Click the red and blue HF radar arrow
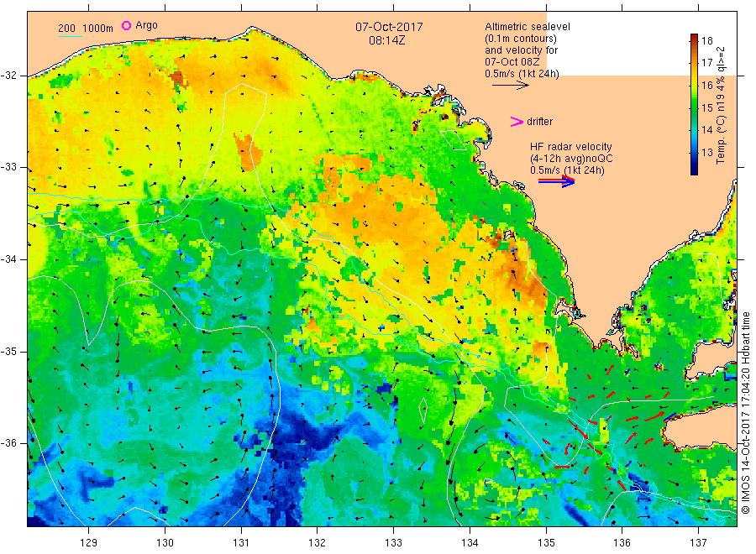 (x=557, y=181)
